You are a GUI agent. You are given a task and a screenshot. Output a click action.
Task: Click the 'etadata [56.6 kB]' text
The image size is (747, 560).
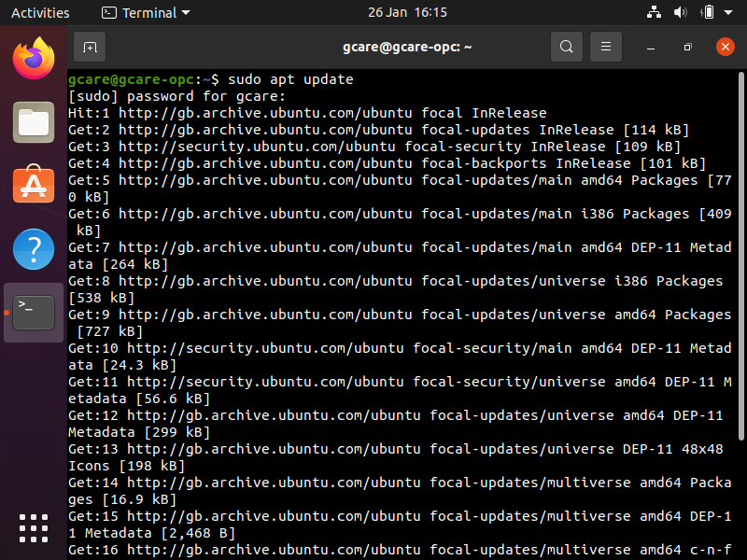[x=139, y=399]
